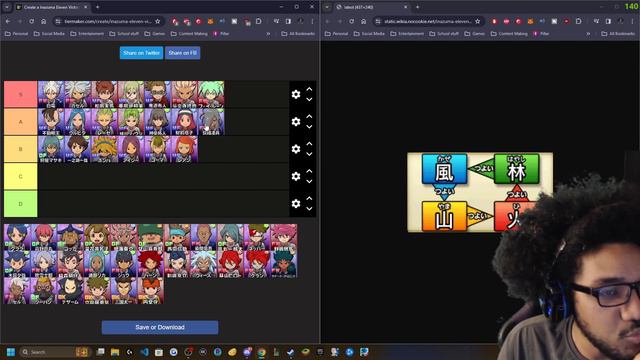This screenshot has width=640, height=360.
Task: Open All Bookmarks in wikia image window
Action: tap(618, 33)
